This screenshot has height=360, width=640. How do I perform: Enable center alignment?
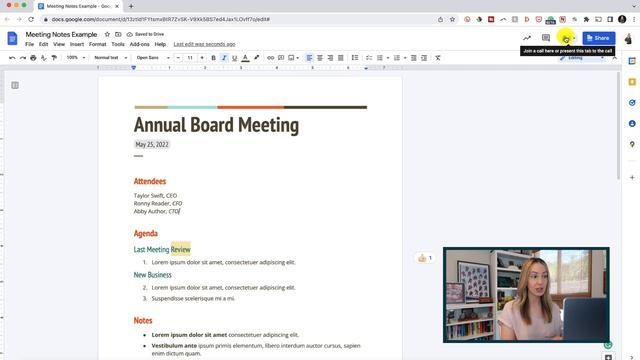pyautogui.click(x=320, y=58)
